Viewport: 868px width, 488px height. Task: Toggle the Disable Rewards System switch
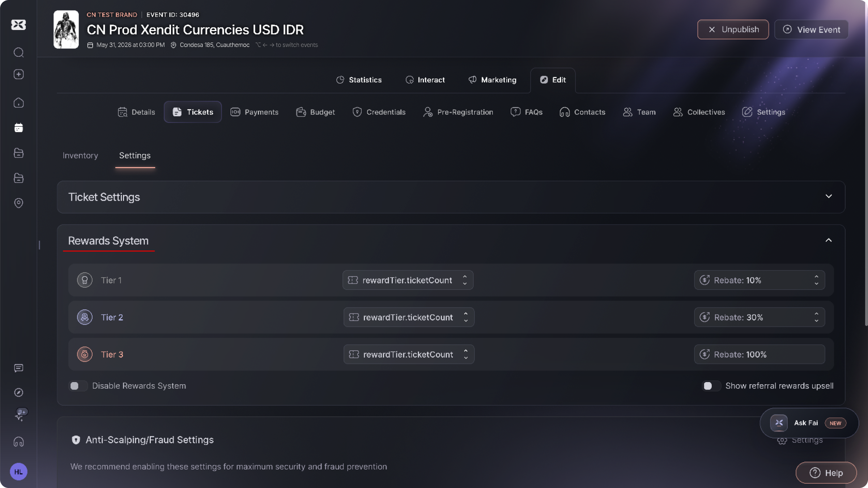78,386
